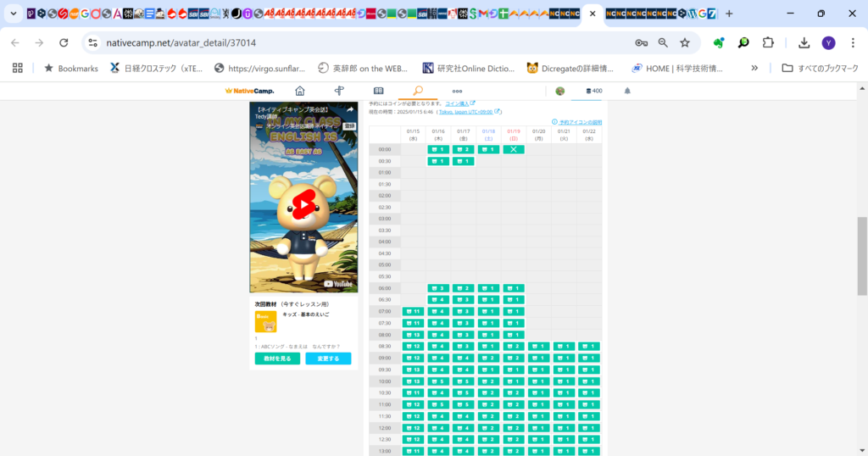868x456 pixels.
Task: Expand the hidden bookmarks chevron
Action: click(754, 68)
